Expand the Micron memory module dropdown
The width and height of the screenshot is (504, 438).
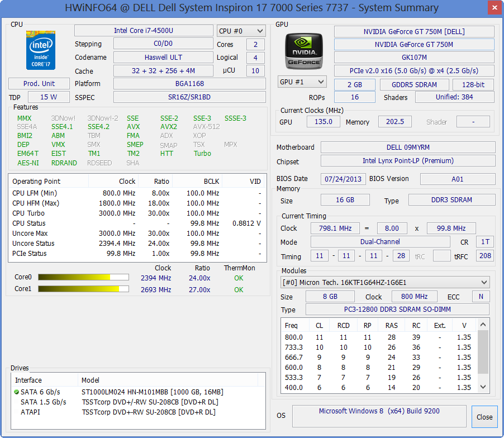(x=385, y=282)
